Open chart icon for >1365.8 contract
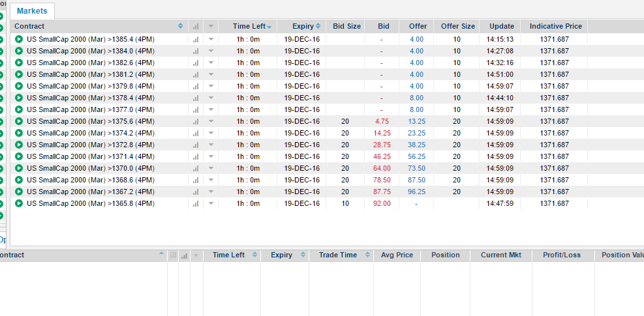This screenshot has width=644, height=316. [196, 203]
